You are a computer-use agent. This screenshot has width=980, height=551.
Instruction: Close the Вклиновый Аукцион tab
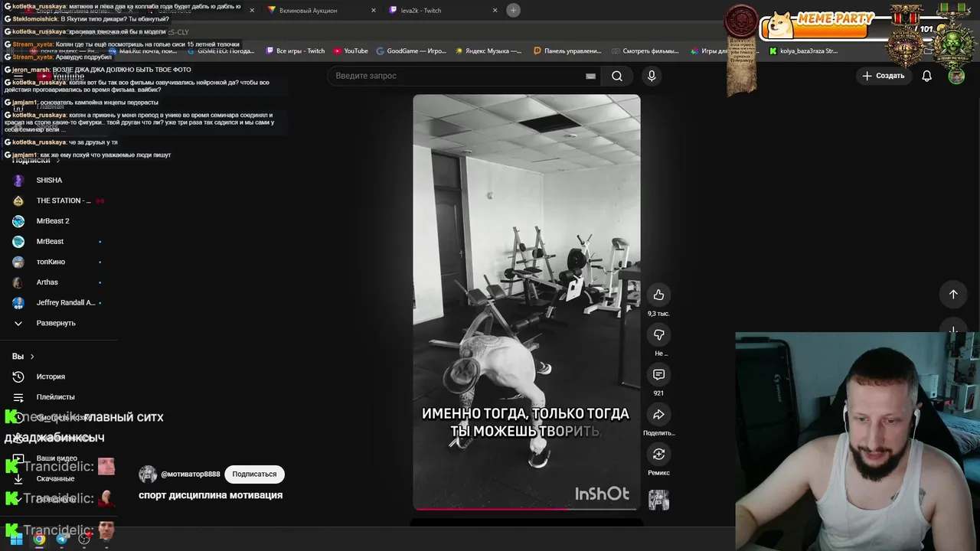(x=374, y=11)
